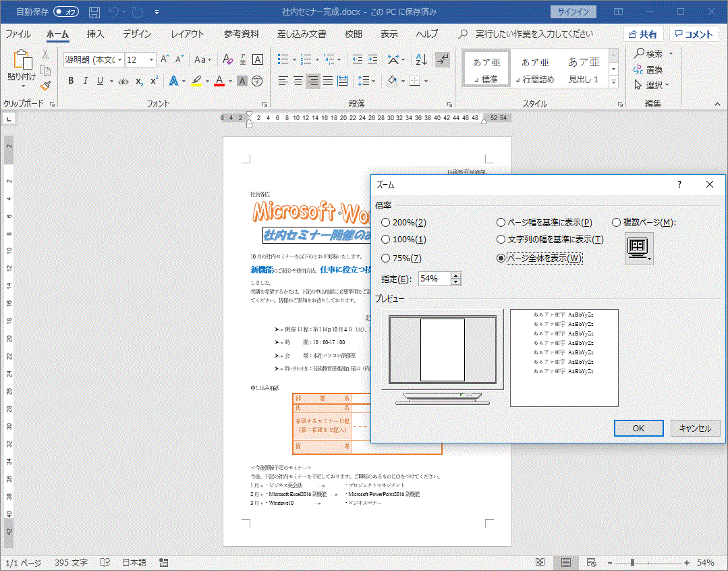Click the Save floppy disk icon
Viewport: 728px width, 571px height.
[94, 12]
